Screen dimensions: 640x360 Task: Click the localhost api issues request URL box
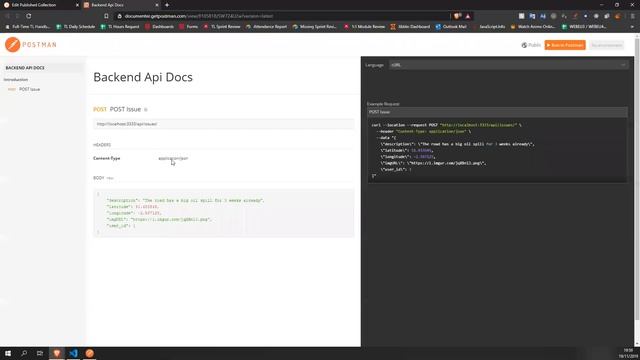tap(223, 124)
